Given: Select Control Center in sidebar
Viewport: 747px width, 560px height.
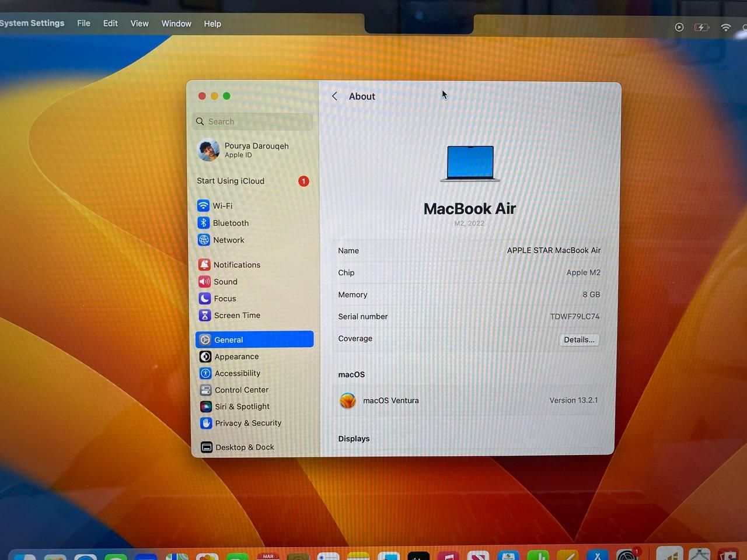Looking at the screenshot, I should [241, 390].
